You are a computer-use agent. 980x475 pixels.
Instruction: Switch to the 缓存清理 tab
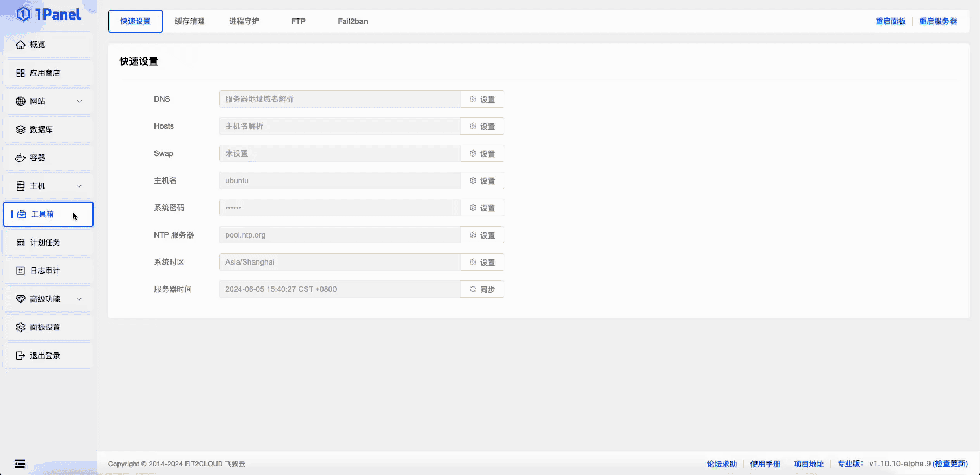click(x=190, y=21)
